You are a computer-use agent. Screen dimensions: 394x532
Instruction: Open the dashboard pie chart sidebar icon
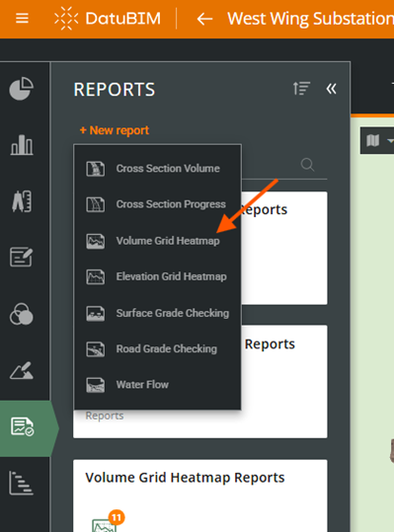21,89
